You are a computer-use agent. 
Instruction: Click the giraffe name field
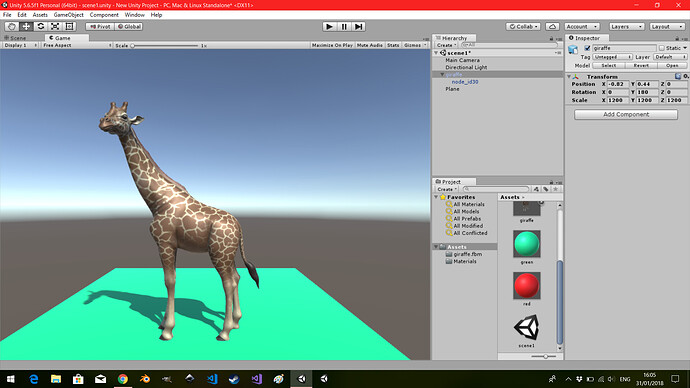[x=624, y=48]
